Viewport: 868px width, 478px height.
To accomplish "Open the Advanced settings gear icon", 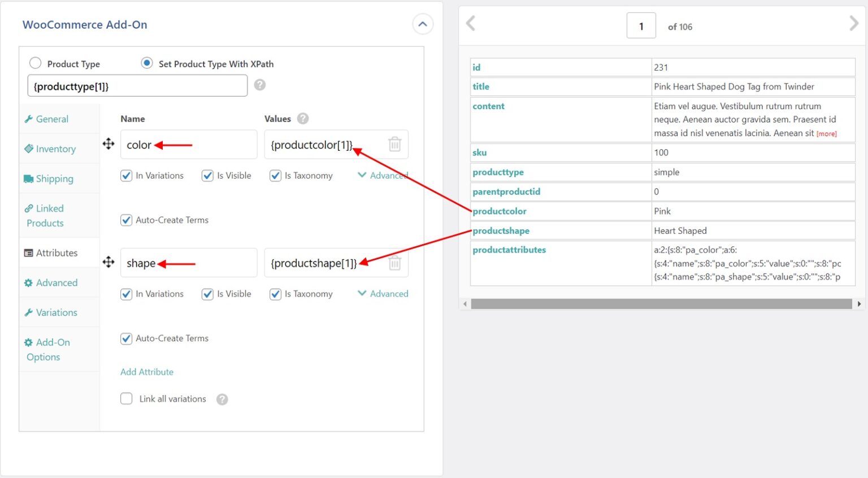I will (x=29, y=283).
